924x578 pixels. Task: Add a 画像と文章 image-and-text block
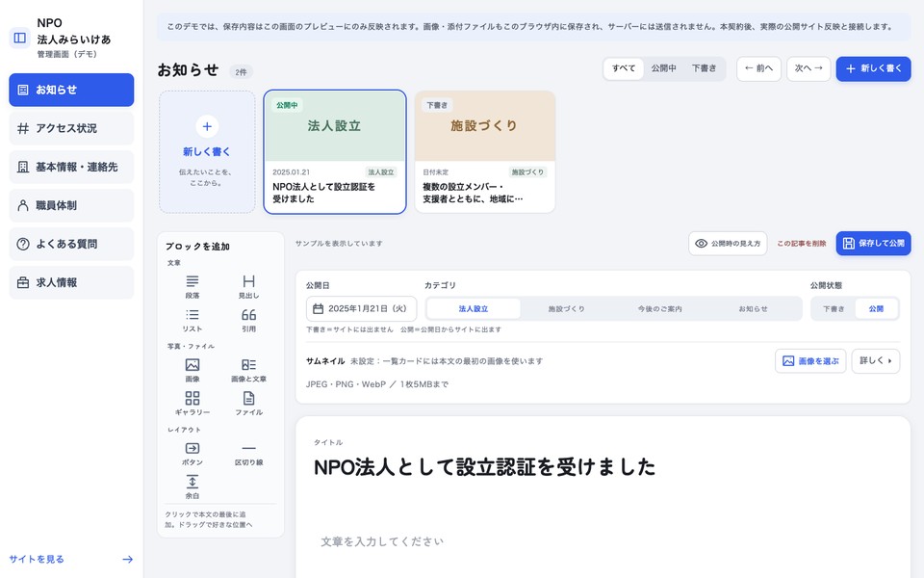[x=248, y=370]
